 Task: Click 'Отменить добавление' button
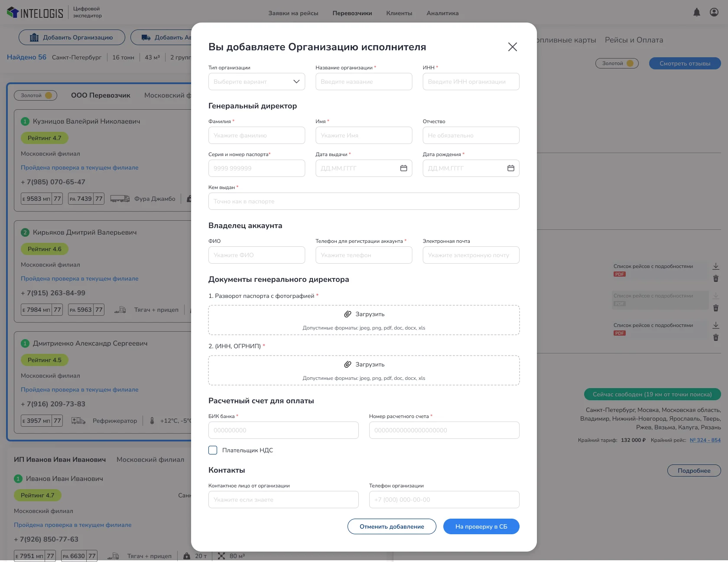click(392, 526)
